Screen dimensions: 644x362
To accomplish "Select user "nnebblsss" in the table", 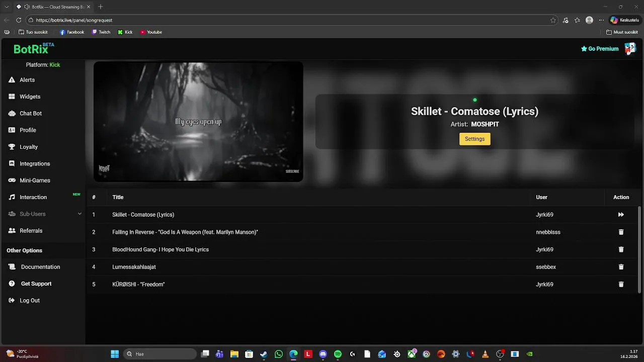I will click(548, 232).
